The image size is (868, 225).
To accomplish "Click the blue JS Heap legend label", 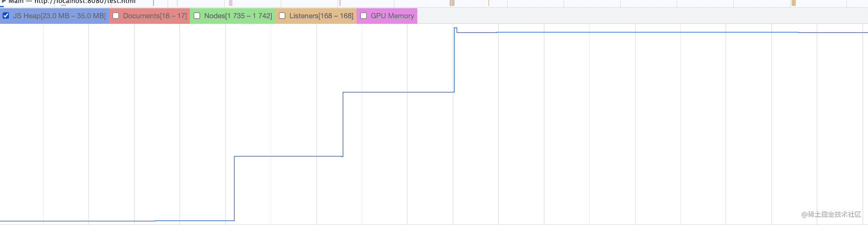I will (59, 16).
